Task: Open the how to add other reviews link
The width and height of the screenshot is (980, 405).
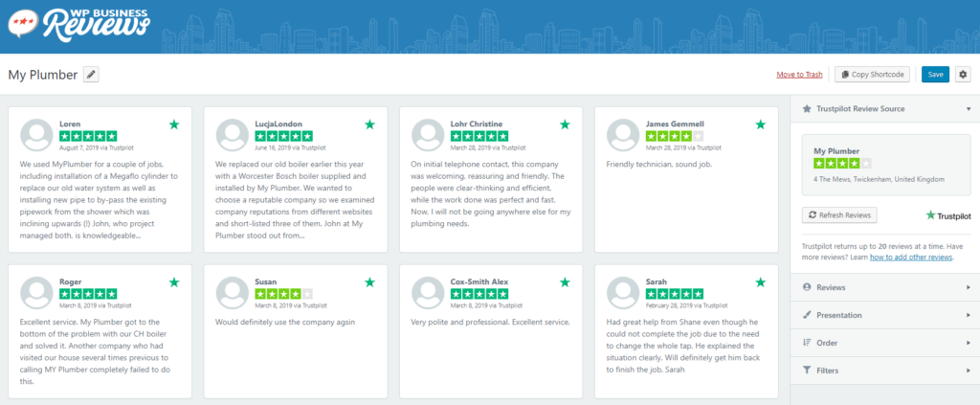Action: 911,257
